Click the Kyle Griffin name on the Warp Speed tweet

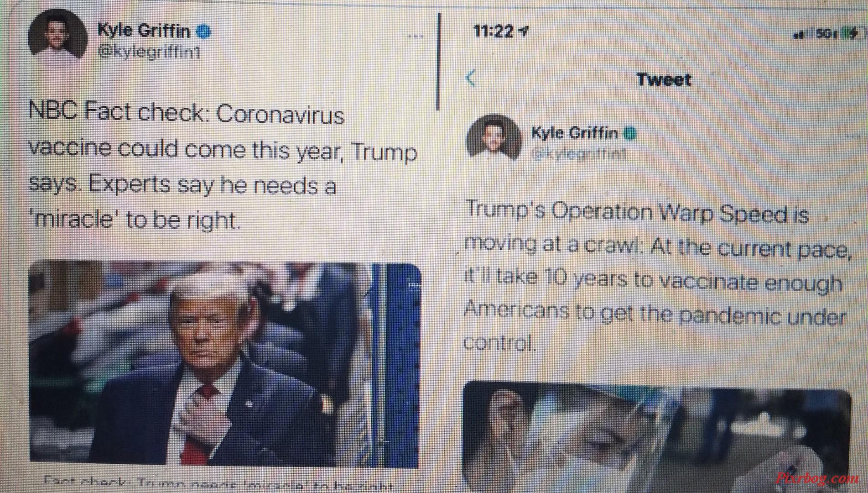pyautogui.click(x=575, y=133)
